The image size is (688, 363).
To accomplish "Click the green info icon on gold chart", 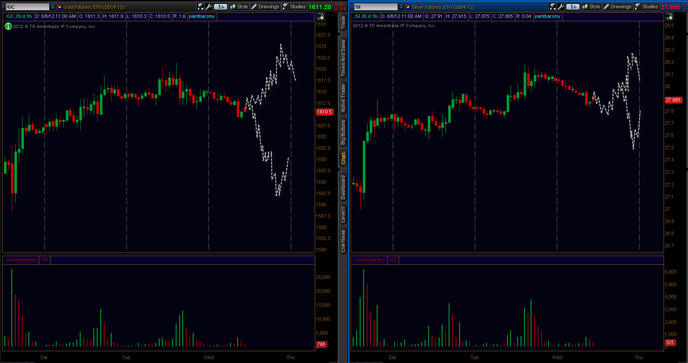I will (8, 26).
